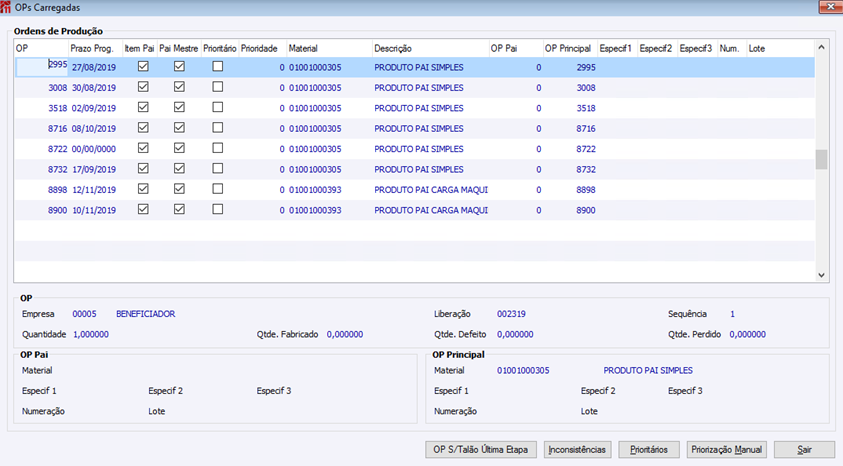The height and width of the screenshot is (466, 843).
Task: Enable Prioritário checkbox for OP 2995
Action: tap(217, 67)
